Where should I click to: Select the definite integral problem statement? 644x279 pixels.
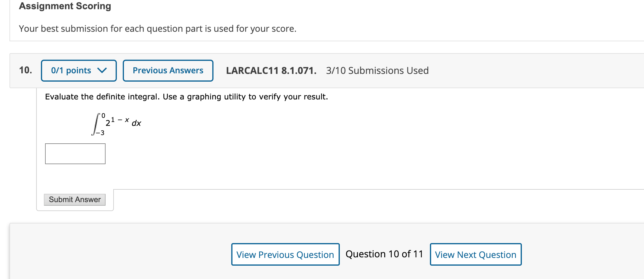point(186,96)
